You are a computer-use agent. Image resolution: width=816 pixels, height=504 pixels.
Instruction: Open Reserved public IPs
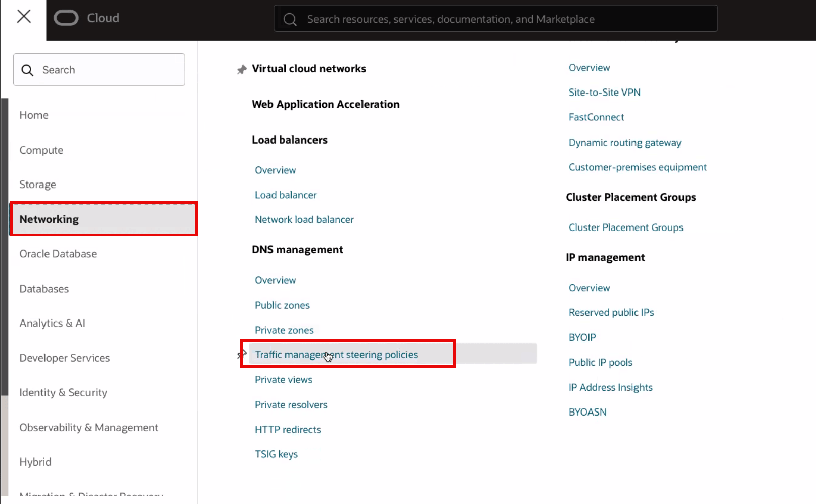611,312
